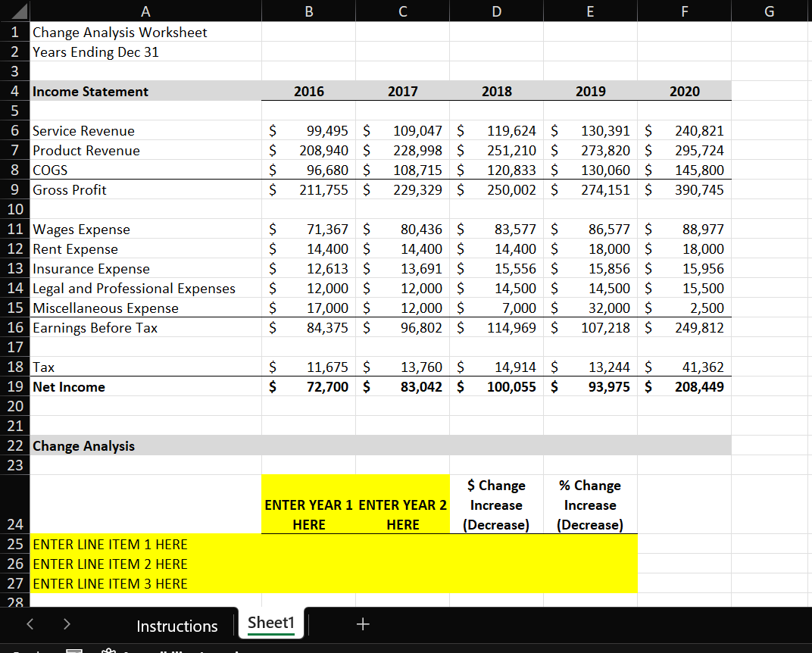812x653 pixels.
Task: Click 2017 COGS value 108,715
Action: click(x=402, y=170)
